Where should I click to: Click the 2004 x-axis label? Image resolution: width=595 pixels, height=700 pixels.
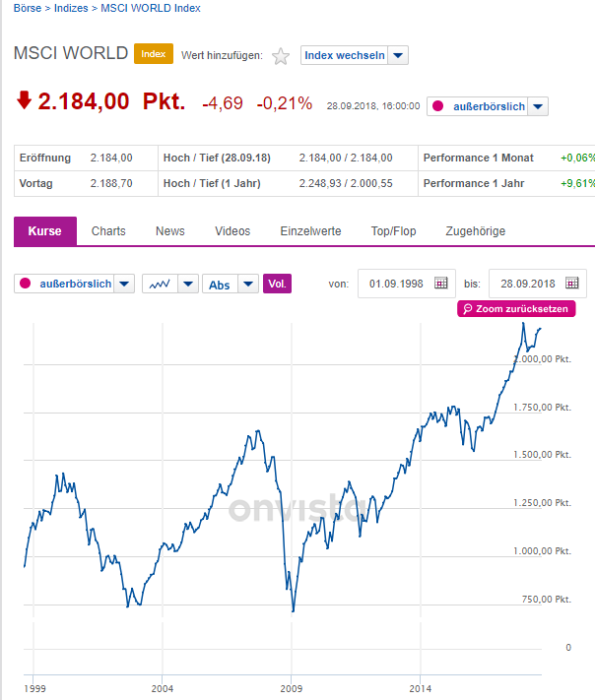163,688
